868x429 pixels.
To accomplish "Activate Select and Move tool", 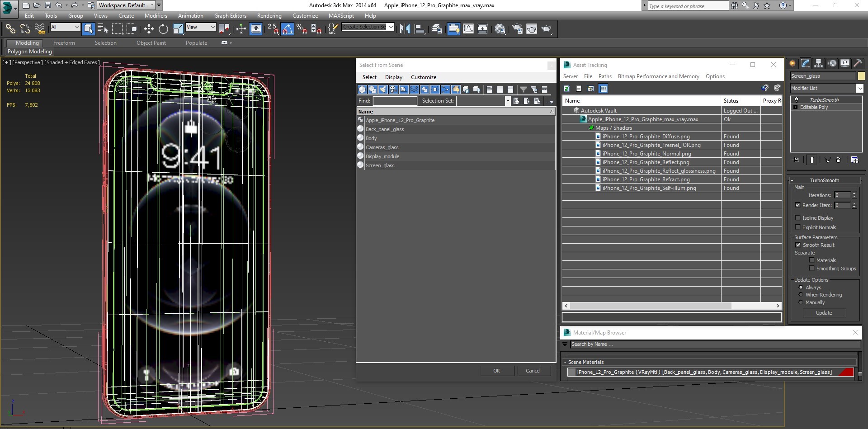I will click(149, 29).
